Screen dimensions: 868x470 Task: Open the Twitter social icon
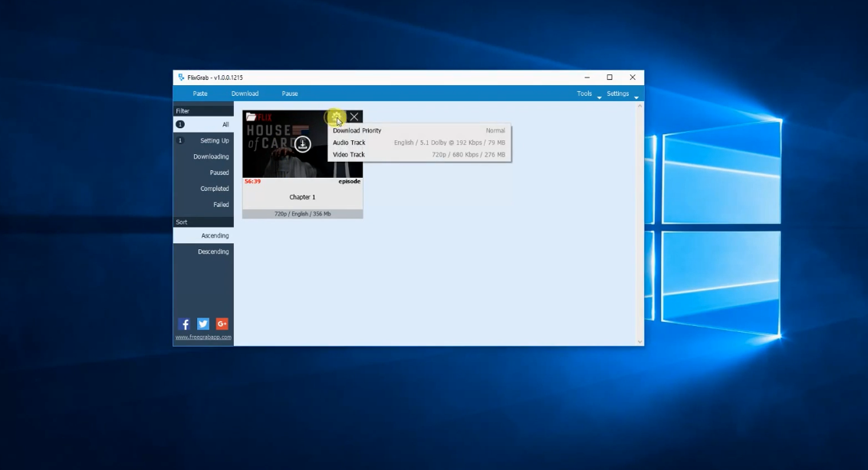(203, 324)
